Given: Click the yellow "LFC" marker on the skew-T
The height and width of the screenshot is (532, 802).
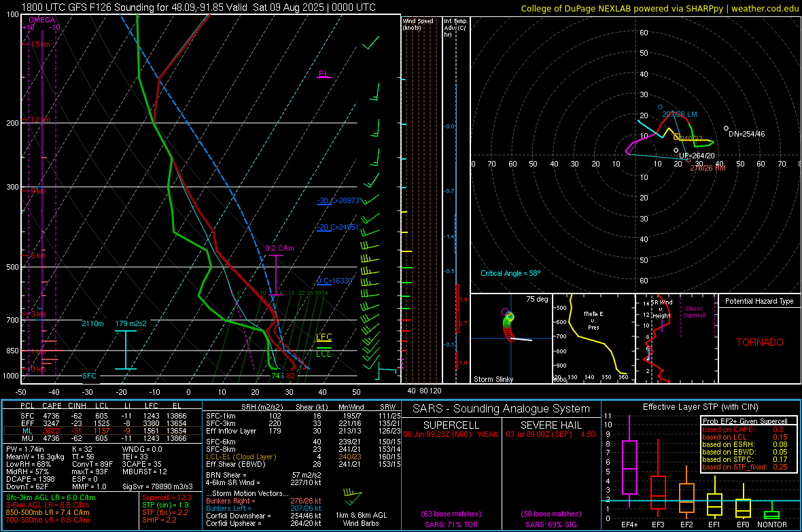Looking at the screenshot, I should [x=324, y=336].
